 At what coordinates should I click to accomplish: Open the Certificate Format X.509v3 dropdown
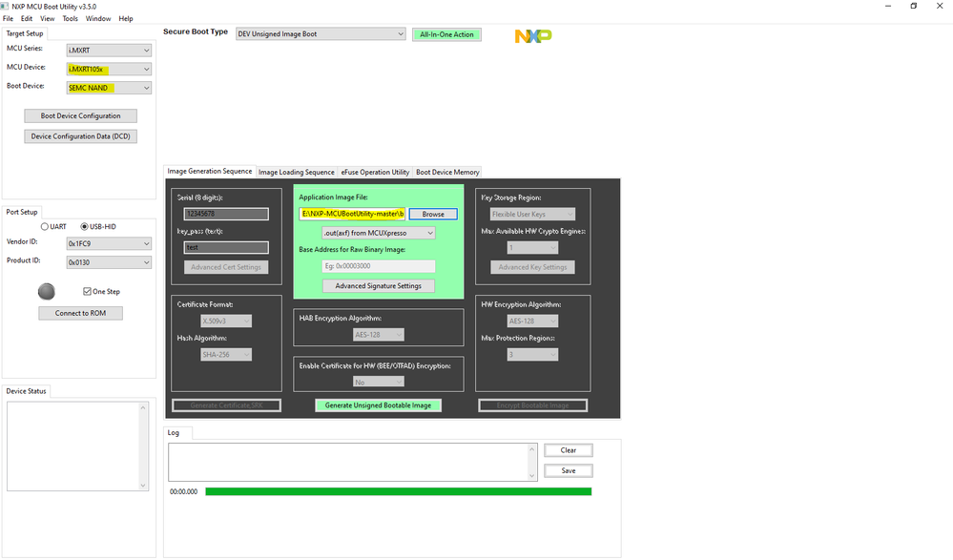226,321
